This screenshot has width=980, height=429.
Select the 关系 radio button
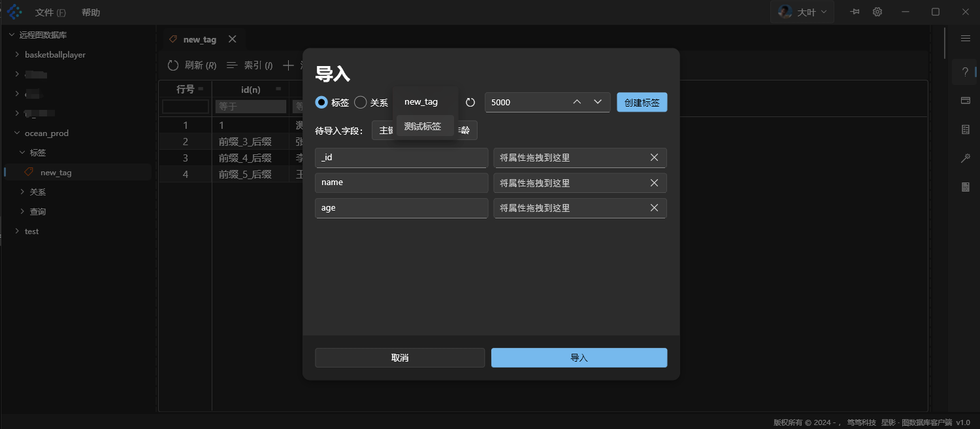[x=361, y=103]
